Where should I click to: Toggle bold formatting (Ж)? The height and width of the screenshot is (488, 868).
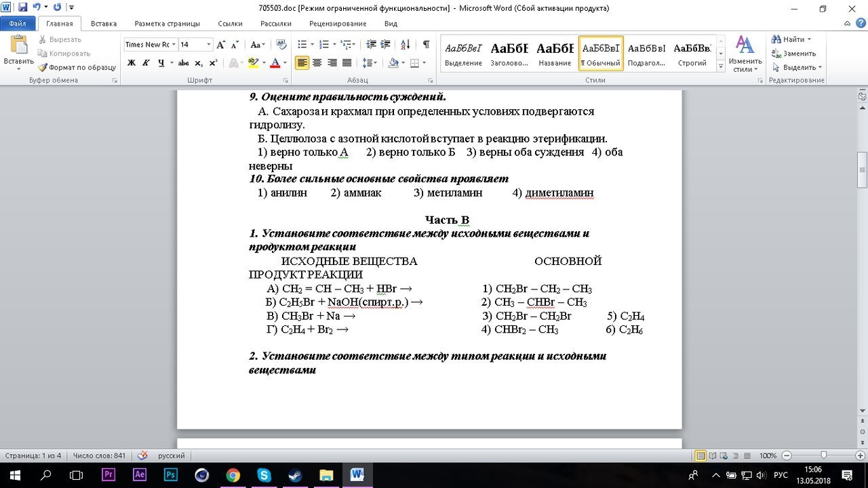pyautogui.click(x=131, y=63)
